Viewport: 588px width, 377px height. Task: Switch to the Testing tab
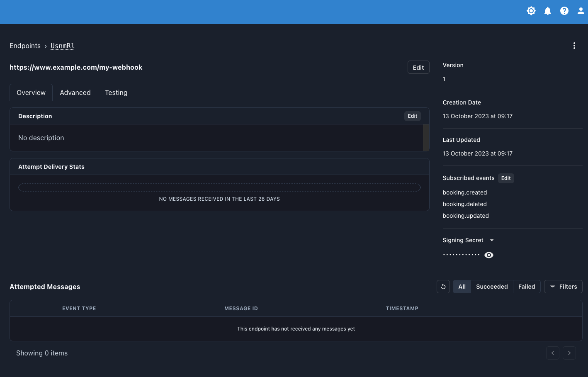point(116,92)
